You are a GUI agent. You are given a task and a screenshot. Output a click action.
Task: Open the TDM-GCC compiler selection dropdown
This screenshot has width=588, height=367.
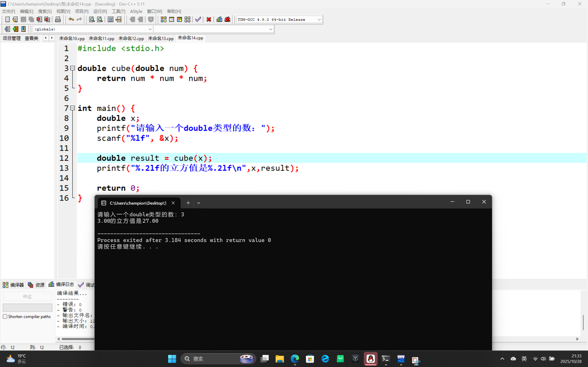[319, 20]
